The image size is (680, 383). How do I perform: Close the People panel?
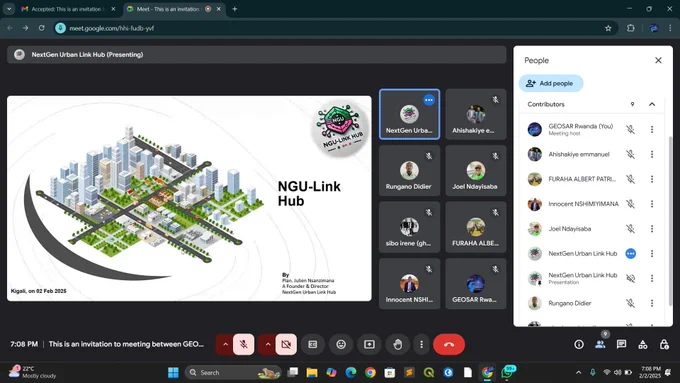click(658, 60)
